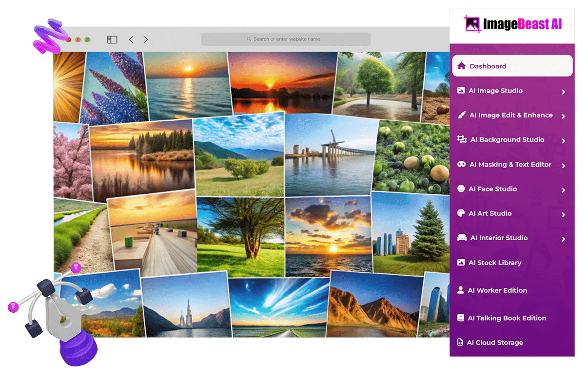Click the AI Masking & Text Editor mask icon

coord(461,165)
